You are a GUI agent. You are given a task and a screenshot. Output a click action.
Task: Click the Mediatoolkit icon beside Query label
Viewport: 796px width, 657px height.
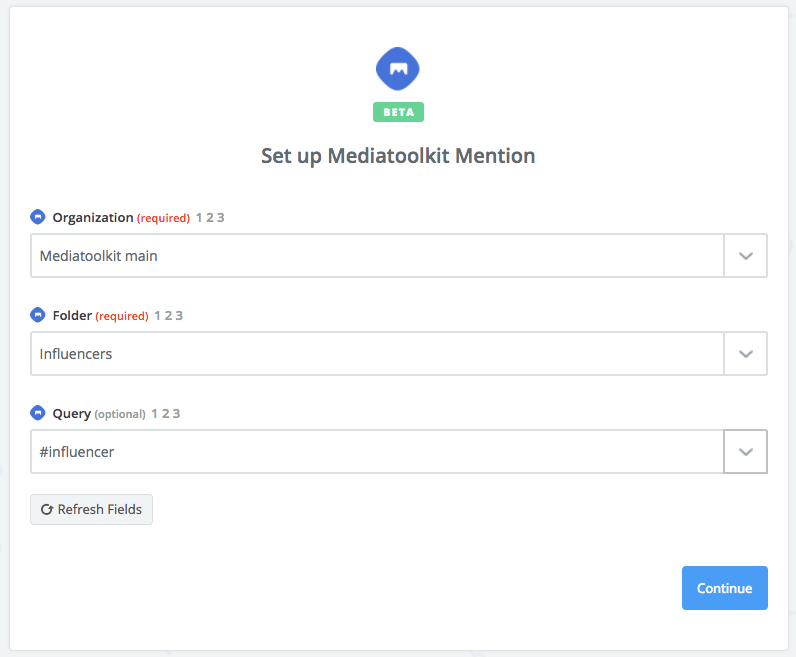point(38,413)
